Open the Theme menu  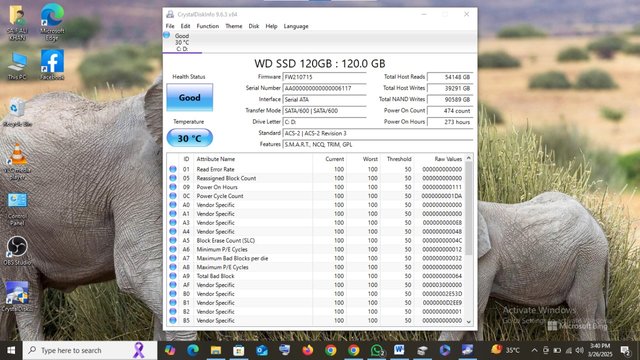(x=234, y=26)
